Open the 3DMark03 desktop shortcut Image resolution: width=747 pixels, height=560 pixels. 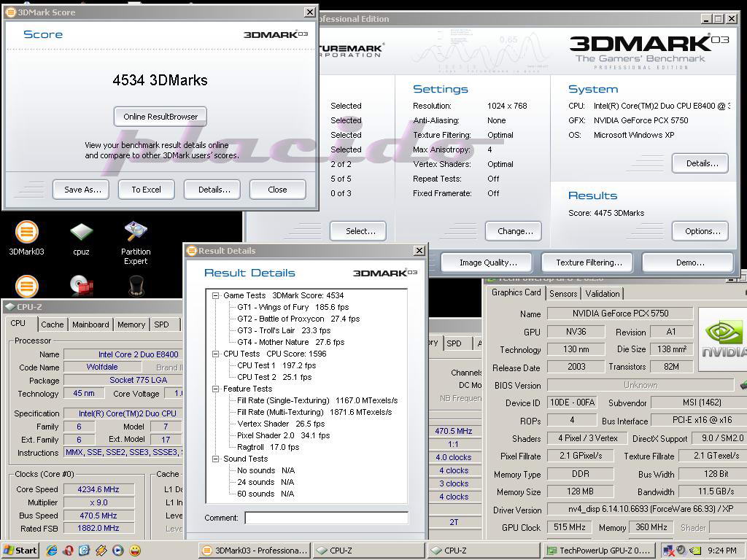[27, 238]
